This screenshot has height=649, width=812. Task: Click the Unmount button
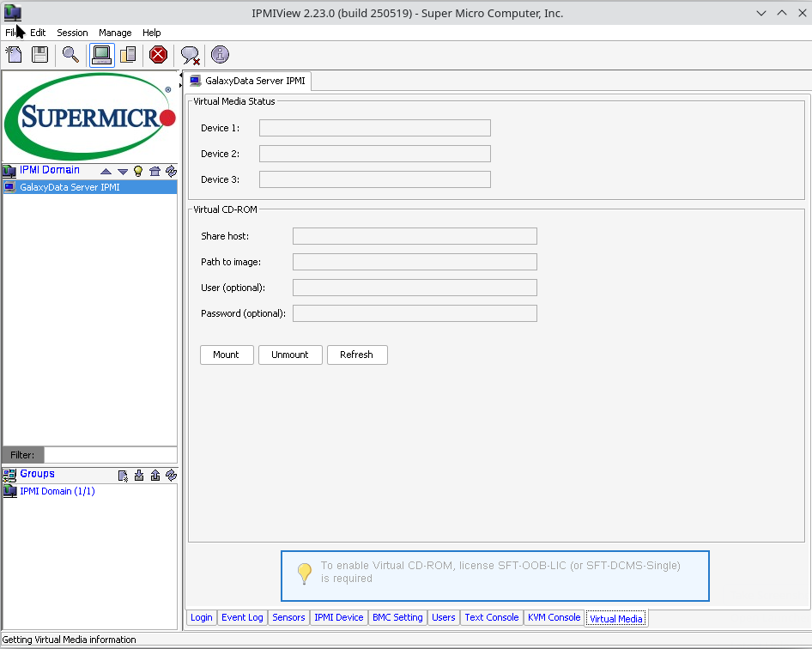290,355
